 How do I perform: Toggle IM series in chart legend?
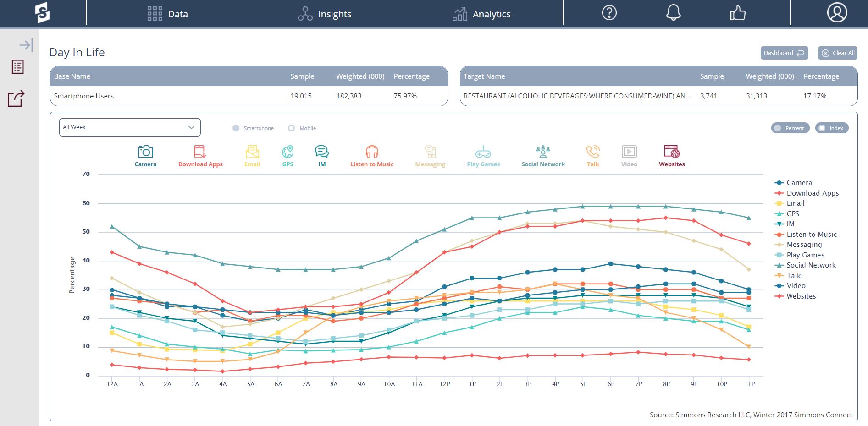point(785,224)
